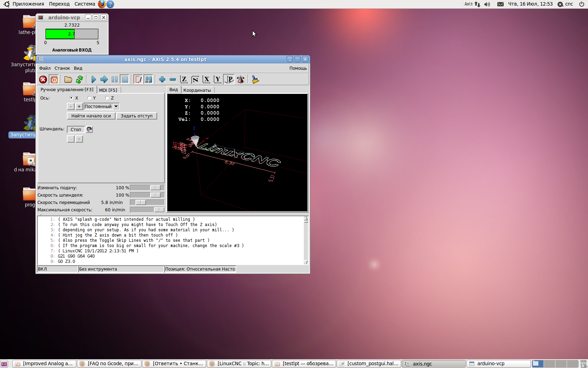Switch to the MDI [F5] tab

click(x=108, y=90)
